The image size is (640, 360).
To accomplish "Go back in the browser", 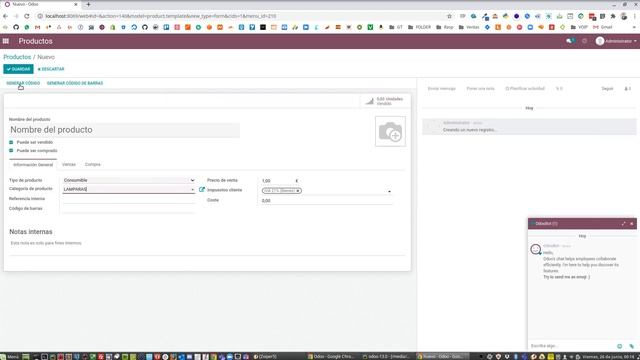I will [x=5, y=16].
